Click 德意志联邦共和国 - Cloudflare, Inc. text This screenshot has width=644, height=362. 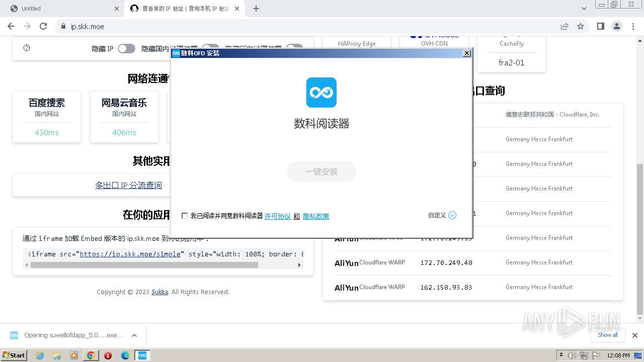pyautogui.click(x=552, y=115)
